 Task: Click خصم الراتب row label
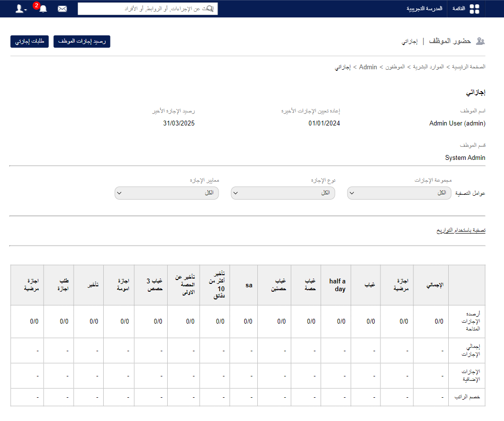coord(467,397)
